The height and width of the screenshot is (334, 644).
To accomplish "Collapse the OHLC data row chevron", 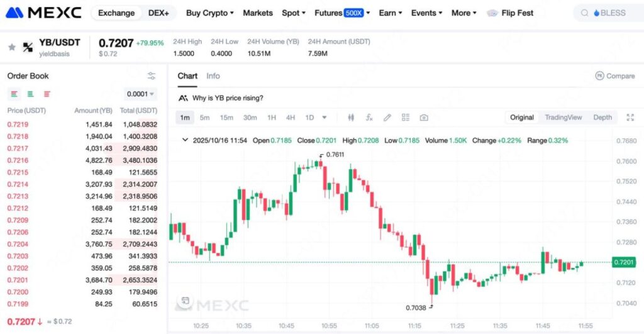I will [184, 140].
